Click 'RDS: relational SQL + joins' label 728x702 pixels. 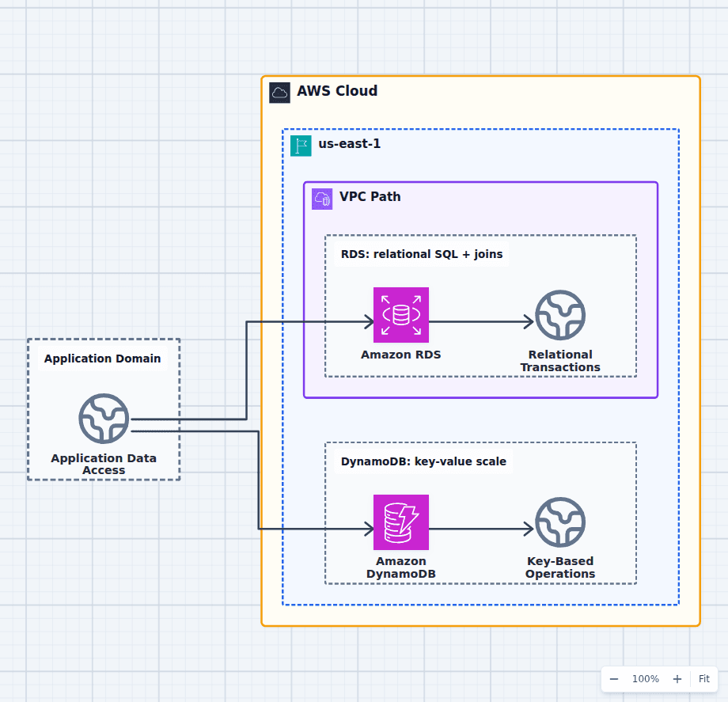coord(422,254)
